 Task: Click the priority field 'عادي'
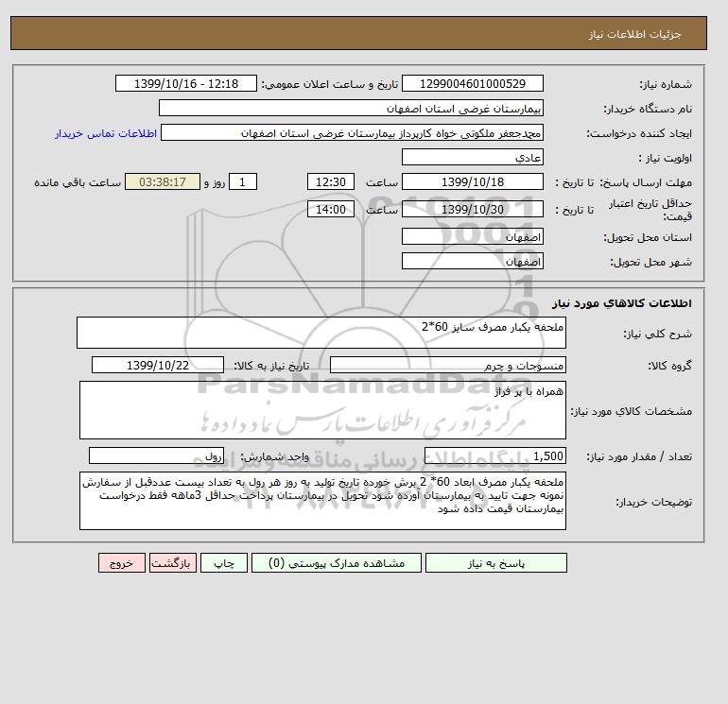(472, 157)
